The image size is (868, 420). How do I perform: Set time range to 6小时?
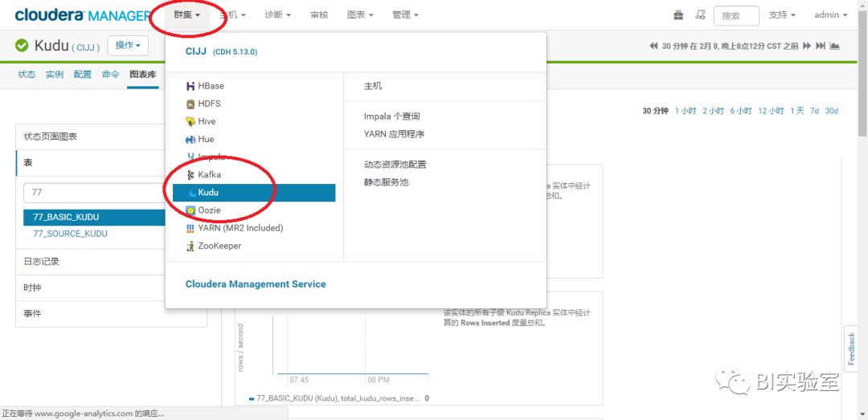(x=741, y=111)
